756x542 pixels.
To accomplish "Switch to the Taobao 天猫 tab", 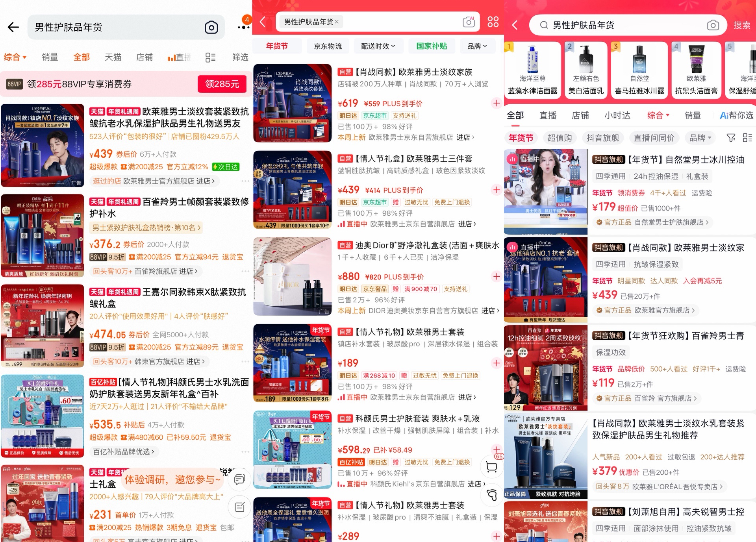I will tap(113, 57).
